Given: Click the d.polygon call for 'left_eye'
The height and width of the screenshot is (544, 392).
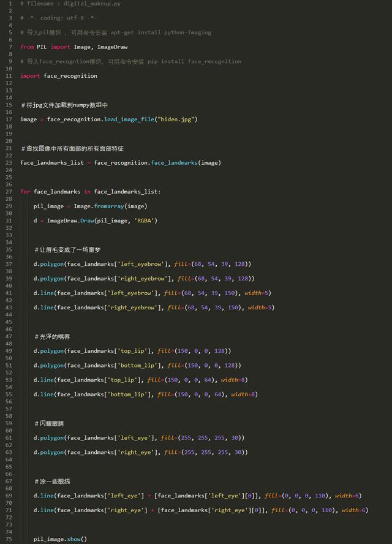Looking at the screenshot, I should [x=139, y=438].
